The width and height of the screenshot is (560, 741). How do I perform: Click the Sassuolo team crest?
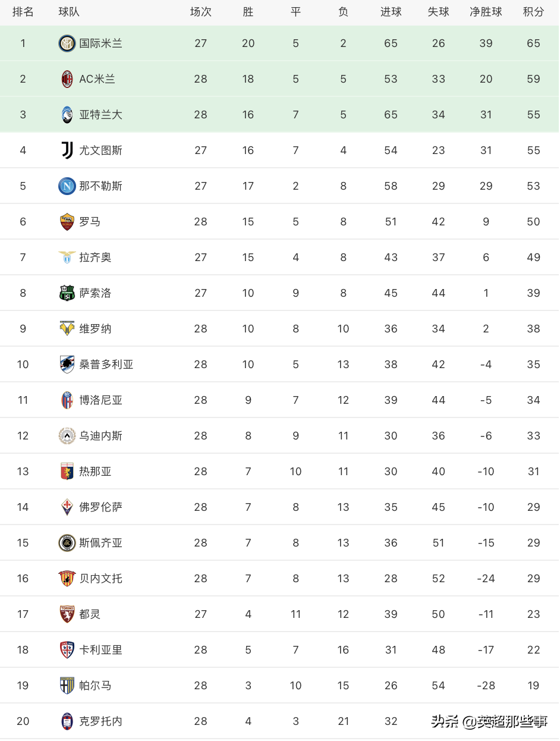pos(67,293)
